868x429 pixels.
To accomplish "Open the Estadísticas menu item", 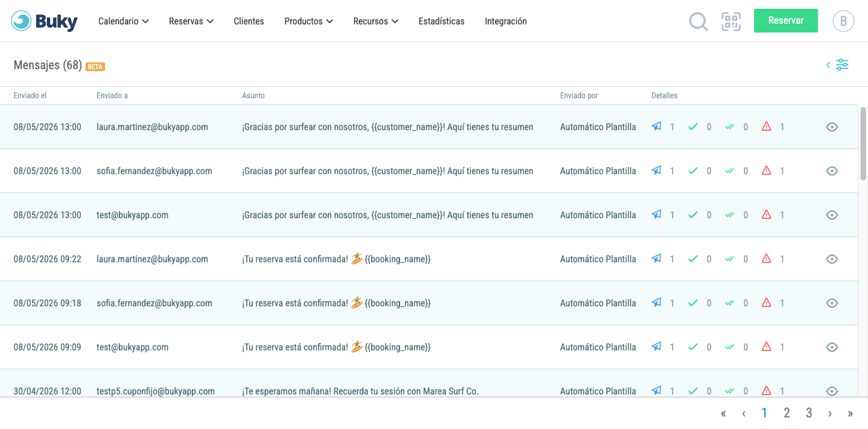I will pyautogui.click(x=441, y=21).
